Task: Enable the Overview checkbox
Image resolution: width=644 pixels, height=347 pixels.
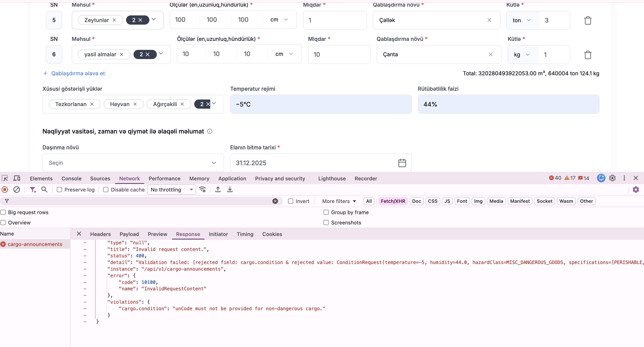Action: pos(3,222)
